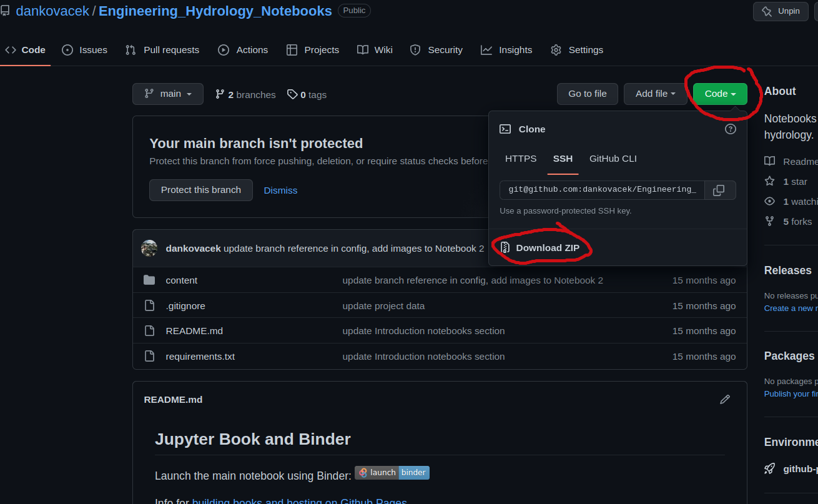View the 2 branches link
Screen dimensions: 818x504
(245, 95)
